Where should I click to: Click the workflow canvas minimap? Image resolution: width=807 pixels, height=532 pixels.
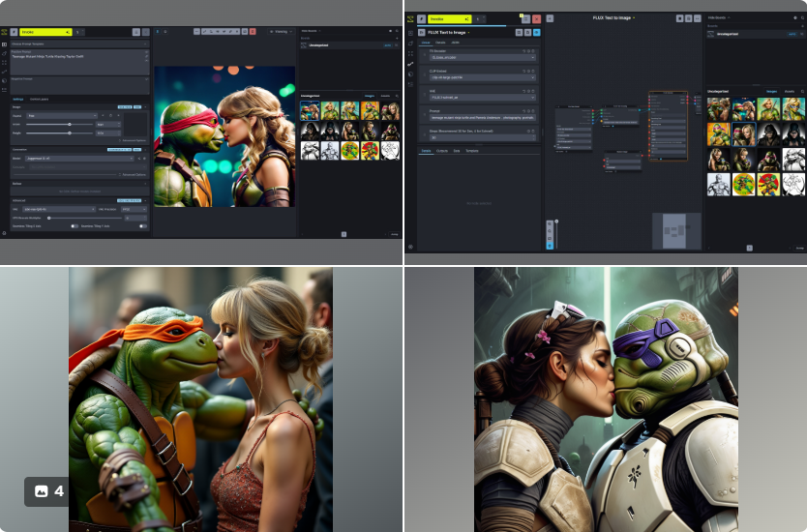(676, 230)
